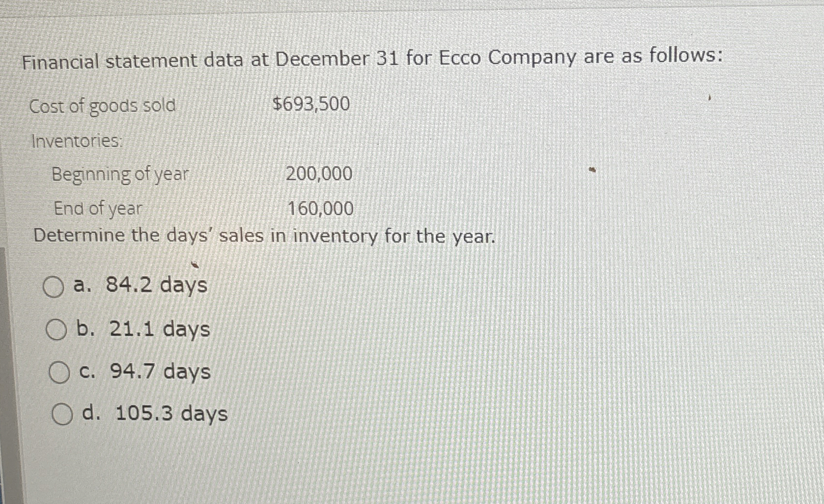The height and width of the screenshot is (504, 824).
Task: Click the label letter "a." beside first option
Action: (x=84, y=286)
